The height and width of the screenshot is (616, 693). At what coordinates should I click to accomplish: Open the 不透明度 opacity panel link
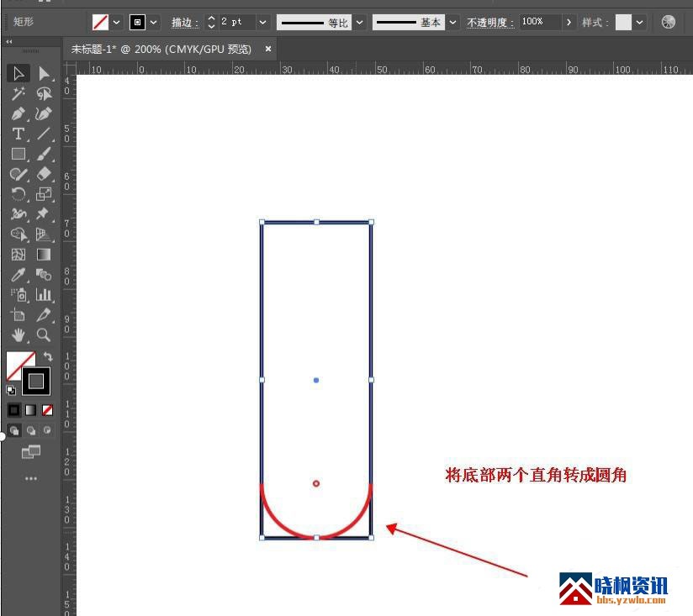click(491, 23)
